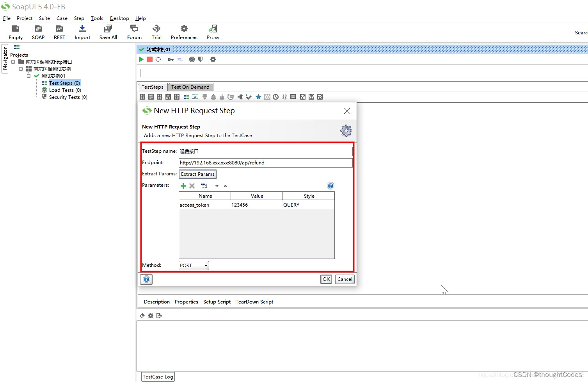This screenshot has height=382, width=588.
Task: Create an Empty project from the toolbar
Action: pos(16,32)
